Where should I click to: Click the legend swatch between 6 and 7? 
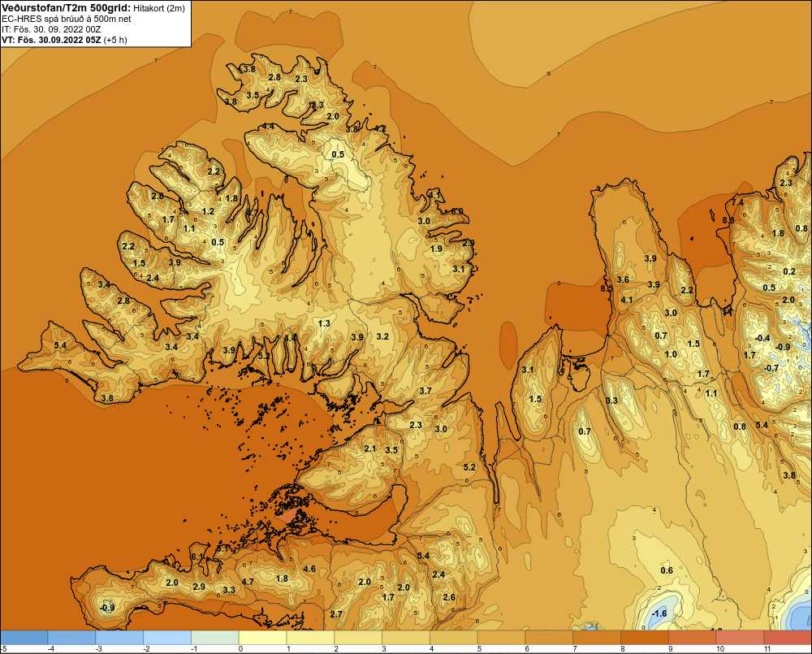point(549,638)
